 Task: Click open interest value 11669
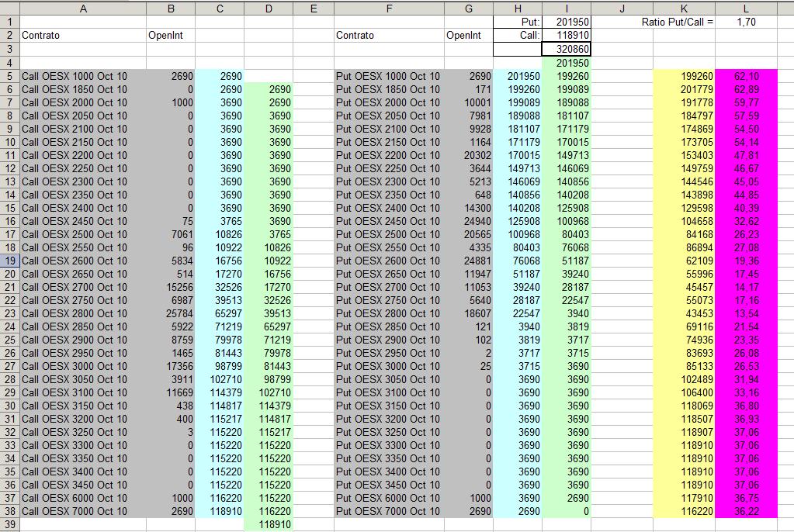click(171, 392)
